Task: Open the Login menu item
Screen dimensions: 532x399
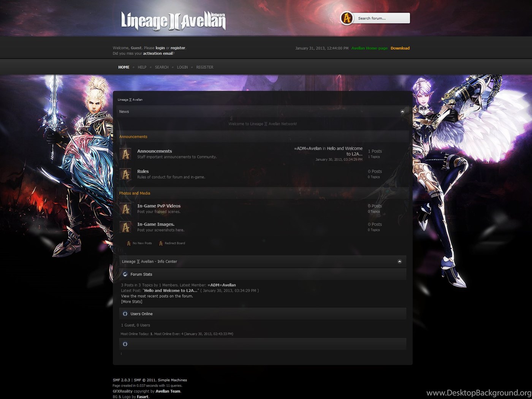Action: tap(182, 67)
